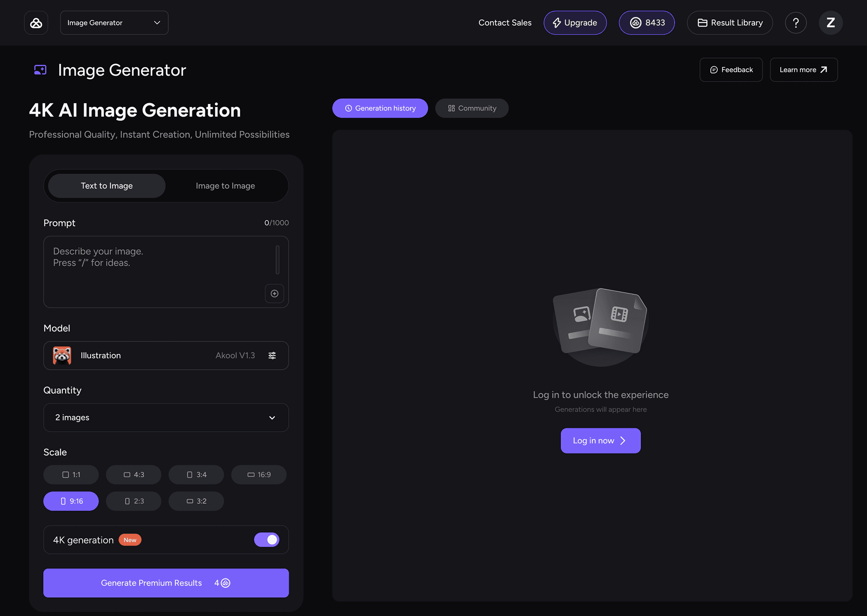Open the Image Generator tool dropdown
Viewport: 867px width, 616px height.
point(114,23)
